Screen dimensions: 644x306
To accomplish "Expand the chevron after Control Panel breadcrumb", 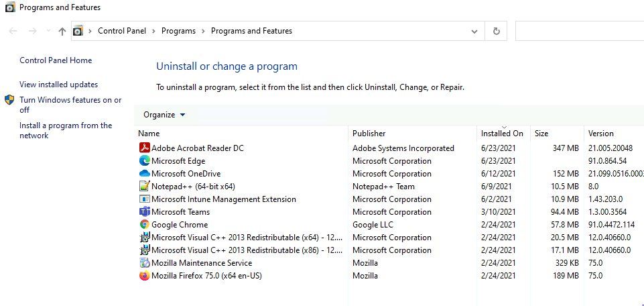I will [x=153, y=31].
